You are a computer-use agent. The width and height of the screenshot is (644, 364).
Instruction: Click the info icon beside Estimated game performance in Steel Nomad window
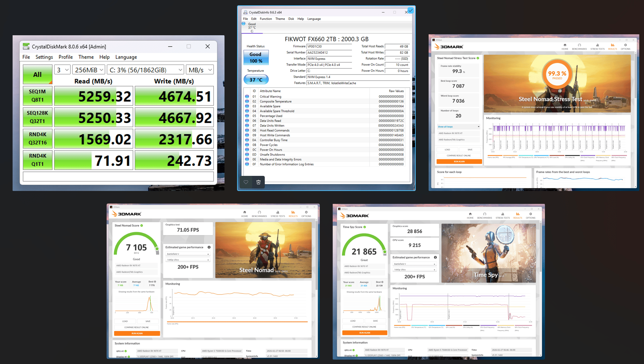tap(209, 247)
